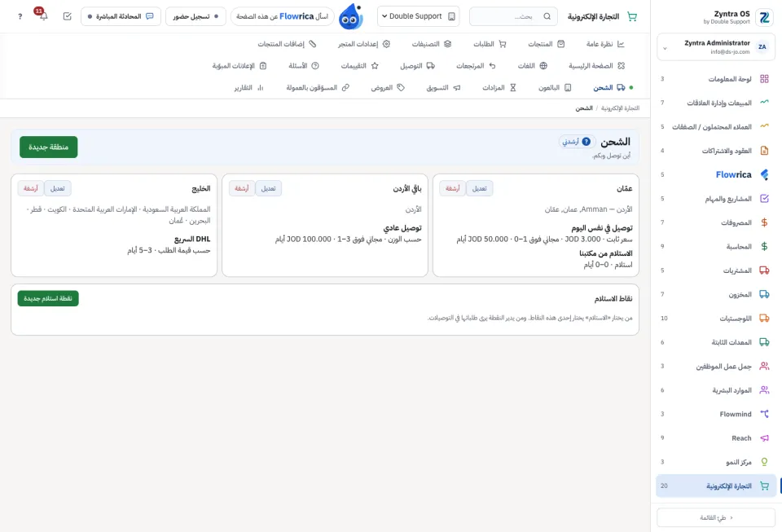Switch to التقييمات tab
The height and width of the screenshot is (532, 782).
pos(359,65)
